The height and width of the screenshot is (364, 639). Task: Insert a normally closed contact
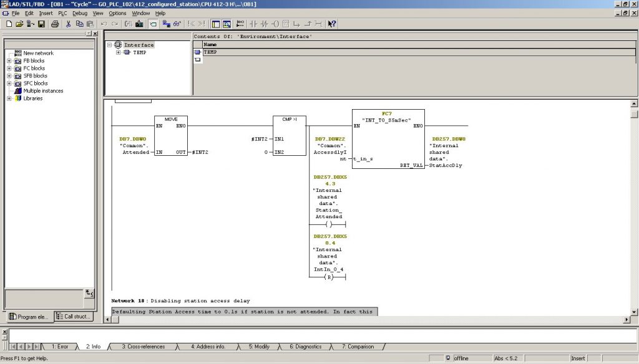click(x=264, y=24)
